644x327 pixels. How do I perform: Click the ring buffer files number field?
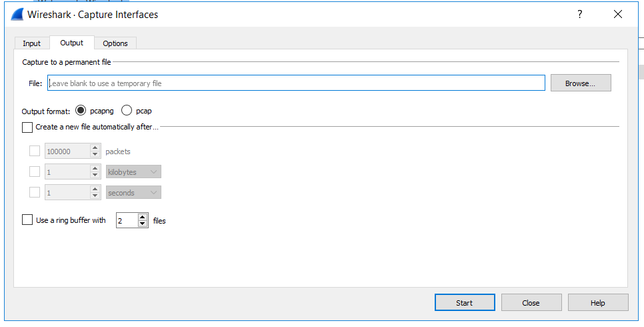point(127,221)
